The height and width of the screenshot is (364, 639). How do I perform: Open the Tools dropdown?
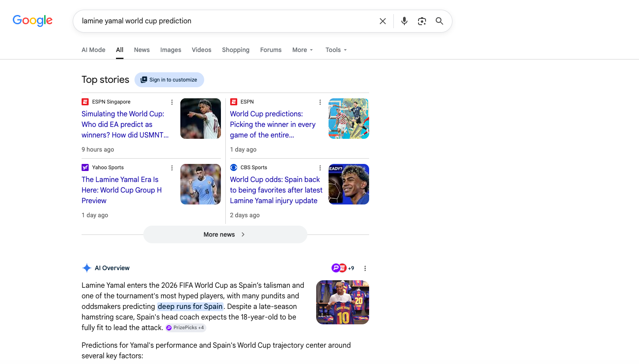[336, 50]
